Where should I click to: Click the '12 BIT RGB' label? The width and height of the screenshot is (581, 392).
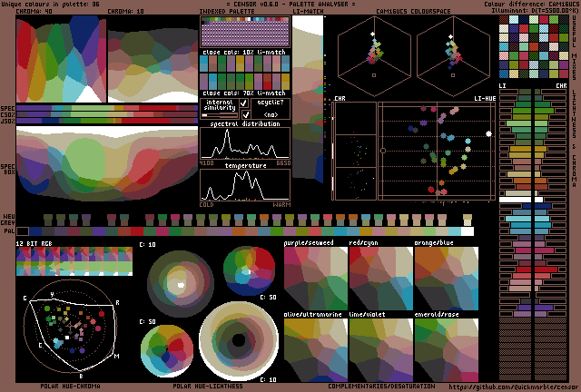(34, 243)
